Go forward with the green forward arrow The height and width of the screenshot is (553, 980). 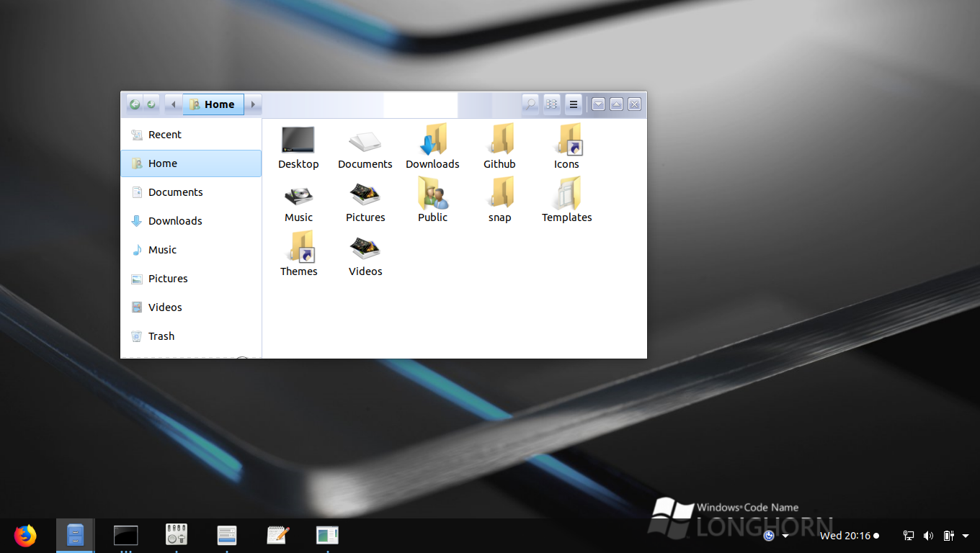151,104
